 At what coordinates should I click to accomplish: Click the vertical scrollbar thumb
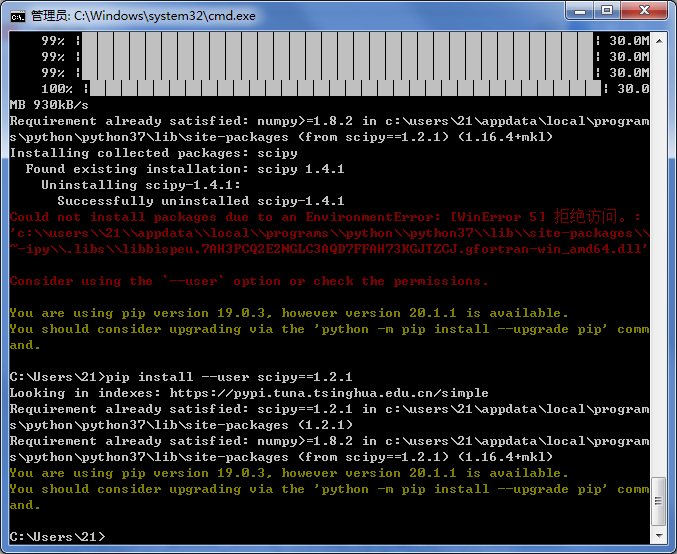(x=659, y=501)
